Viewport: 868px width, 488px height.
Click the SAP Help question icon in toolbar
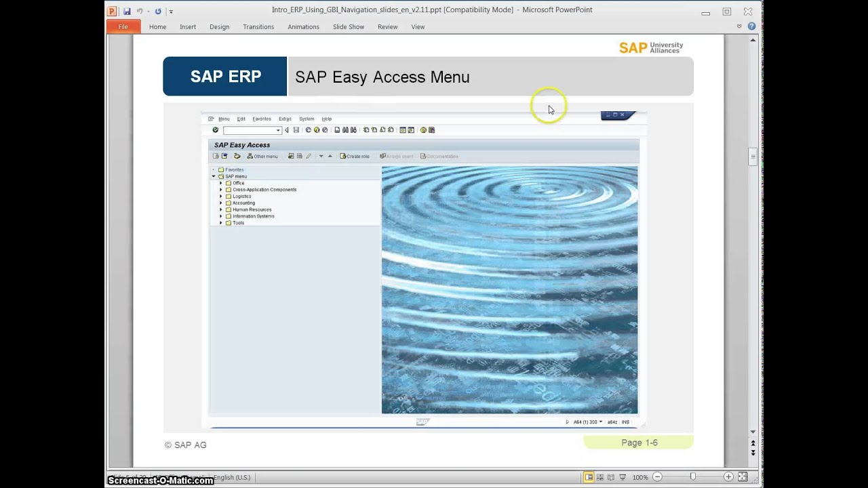click(x=423, y=130)
